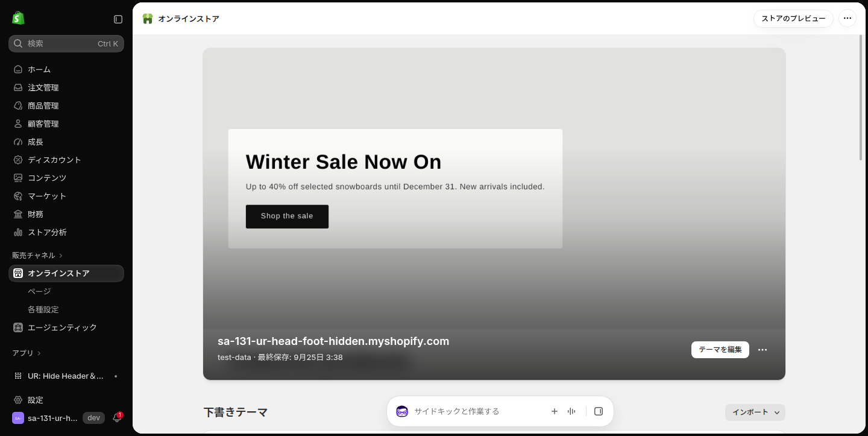This screenshot has height=436, width=868.
Task: Click the テーマを編集 edit theme button
Action: point(720,350)
